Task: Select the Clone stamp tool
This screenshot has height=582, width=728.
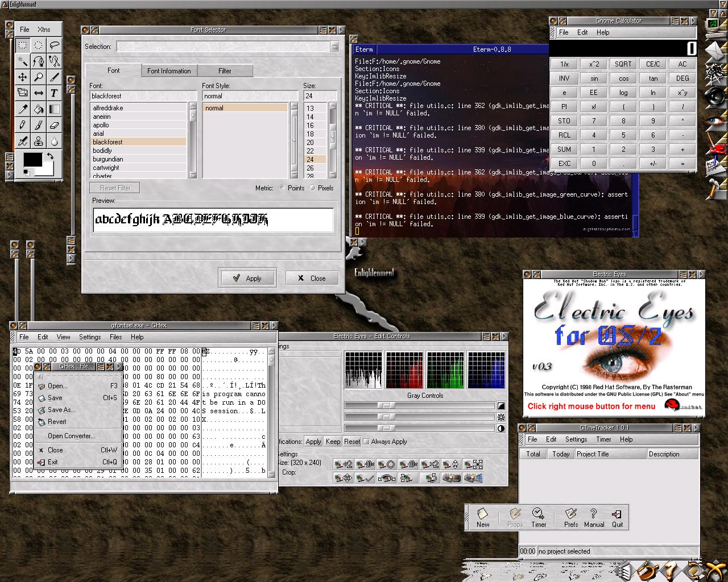Action: point(38,140)
